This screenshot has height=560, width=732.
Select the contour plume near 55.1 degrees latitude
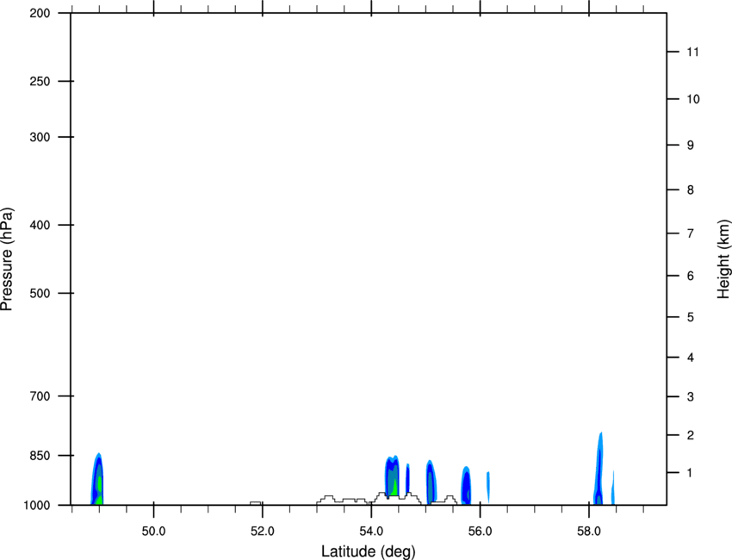[431, 481]
